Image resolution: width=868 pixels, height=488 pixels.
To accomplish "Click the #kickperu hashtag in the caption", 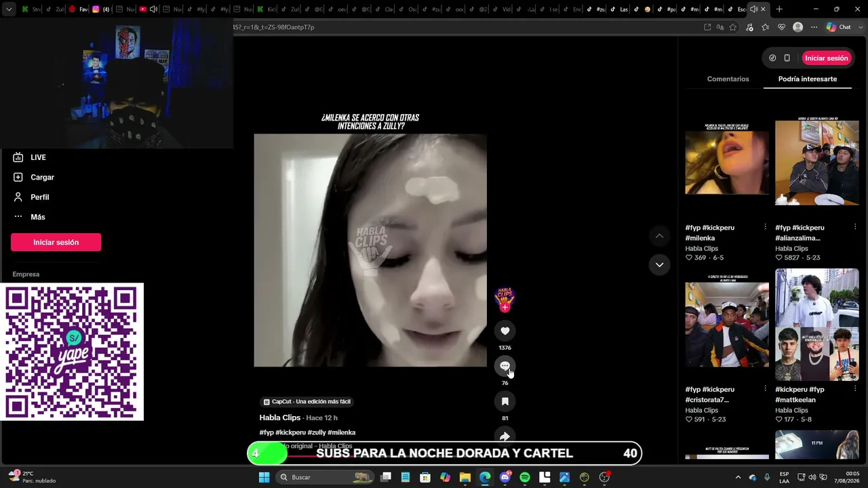I will pos(290,432).
